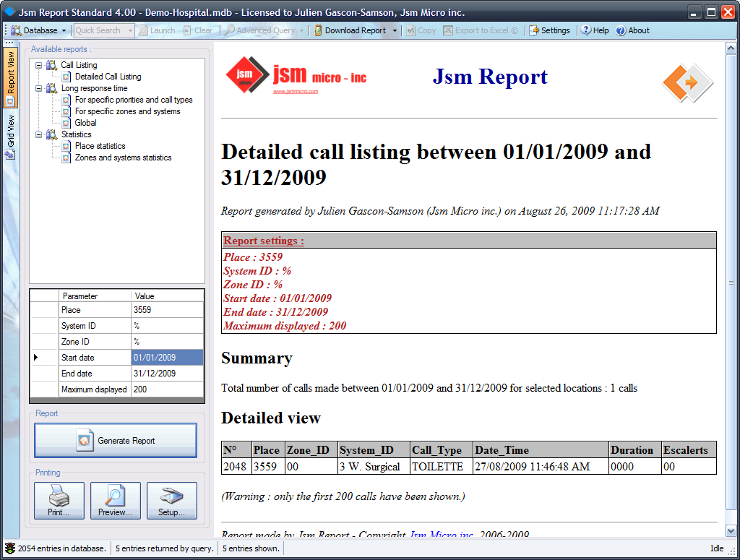Click Export to Excel
The width and height of the screenshot is (740, 560).
tap(481, 30)
